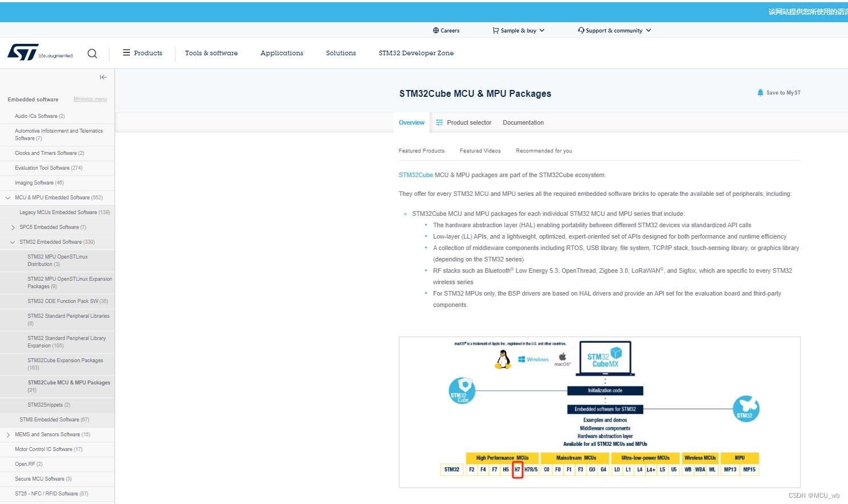Switch to the Documentation tab
The height and width of the screenshot is (504, 848).
tap(523, 122)
